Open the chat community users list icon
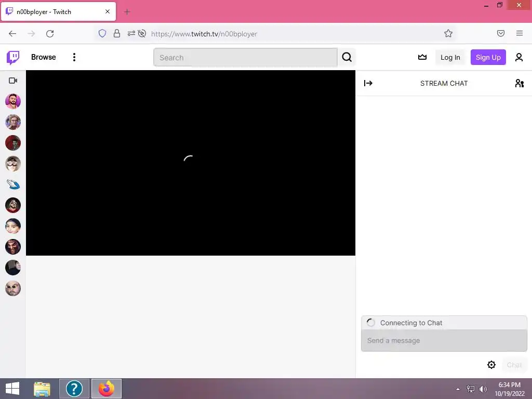This screenshot has width=532, height=399. (x=519, y=83)
